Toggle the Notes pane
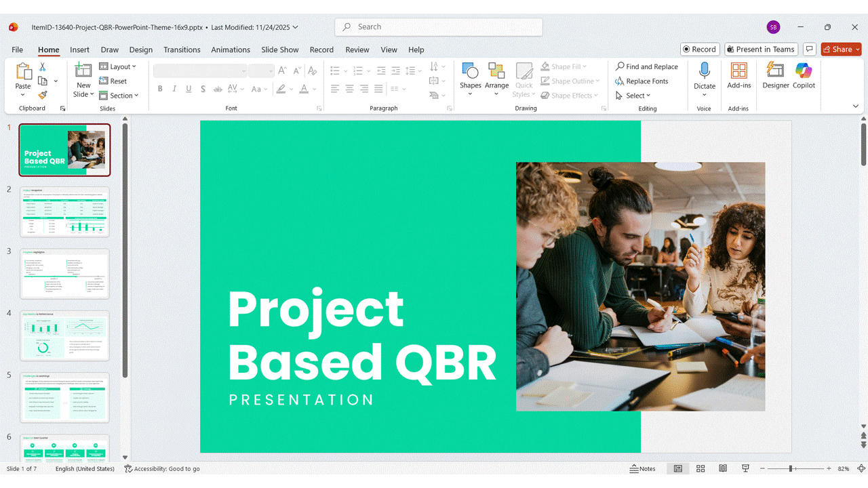The image size is (868, 488). pyautogui.click(x=643, y=468)
